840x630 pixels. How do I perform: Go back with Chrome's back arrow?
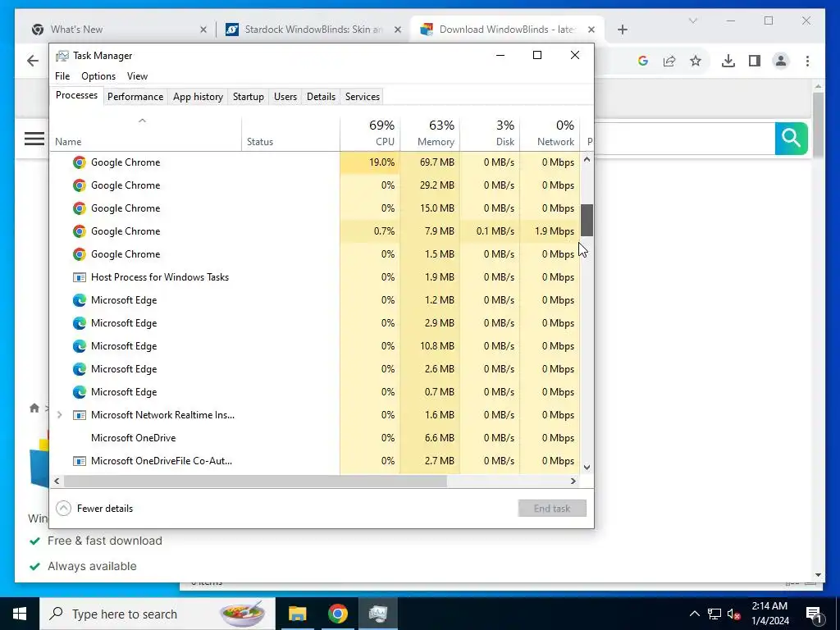(x=33, y=61)
